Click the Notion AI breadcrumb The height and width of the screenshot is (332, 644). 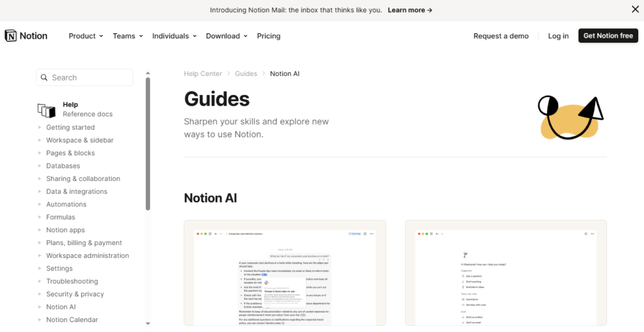coord(285,74)
